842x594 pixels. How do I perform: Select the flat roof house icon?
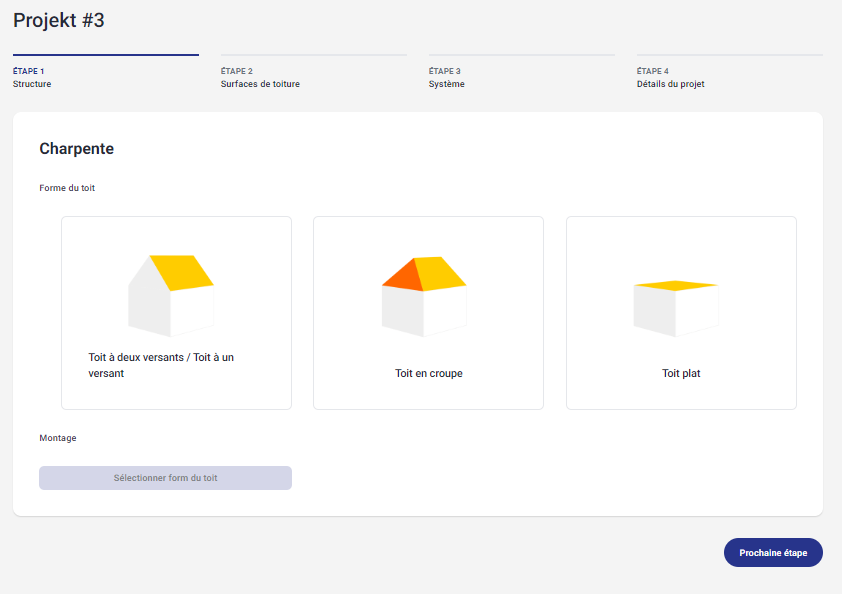(x=676, y=308)
